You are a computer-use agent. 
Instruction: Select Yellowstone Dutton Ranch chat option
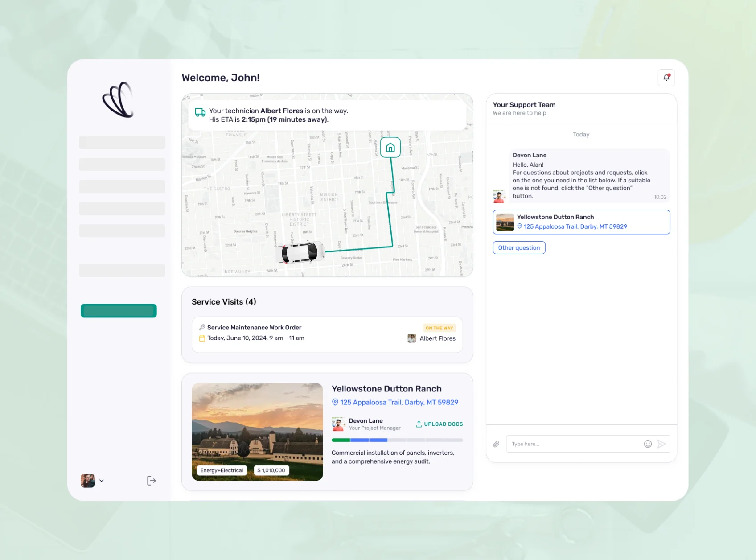tap(581, 222)
